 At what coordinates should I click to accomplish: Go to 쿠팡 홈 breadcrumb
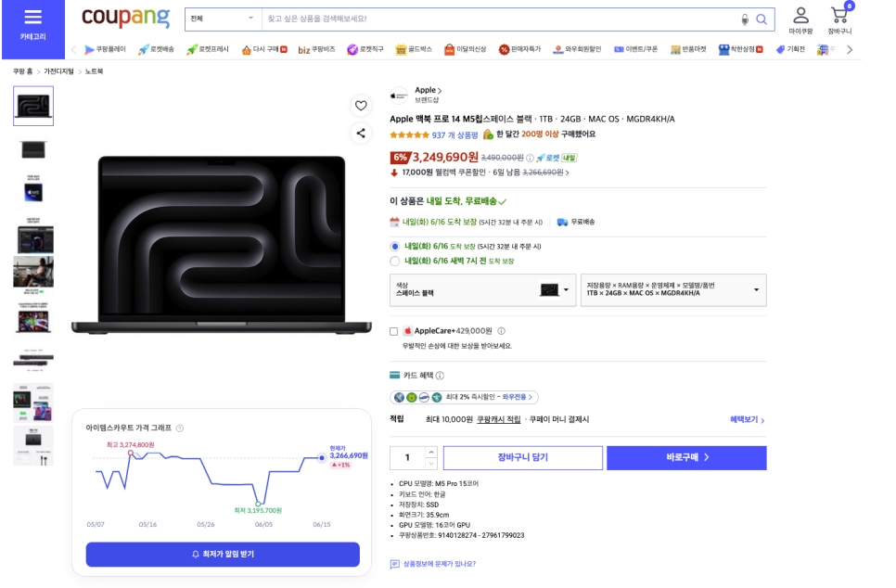coord(22,71)
